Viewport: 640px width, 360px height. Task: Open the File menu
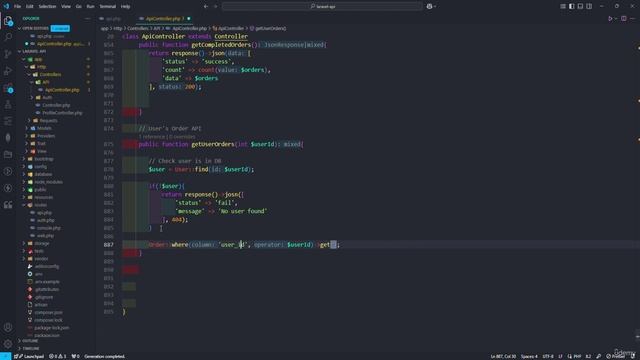pos(18,6)
